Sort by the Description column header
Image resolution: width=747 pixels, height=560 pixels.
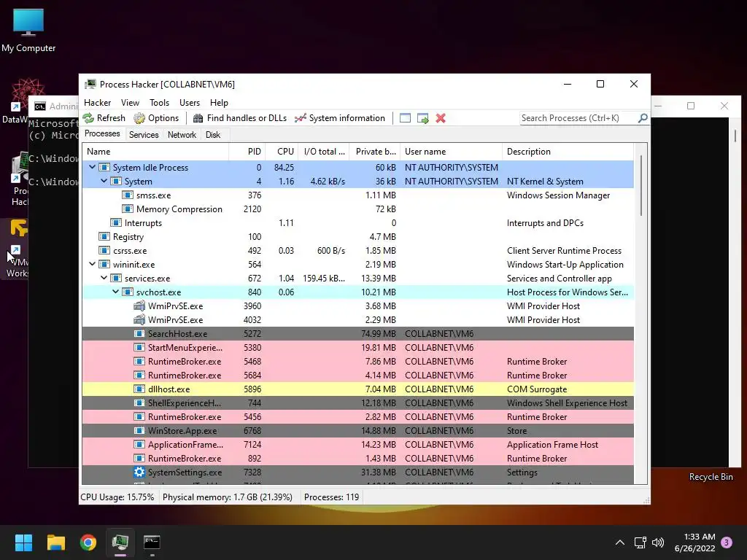click(x=568, y=152)
